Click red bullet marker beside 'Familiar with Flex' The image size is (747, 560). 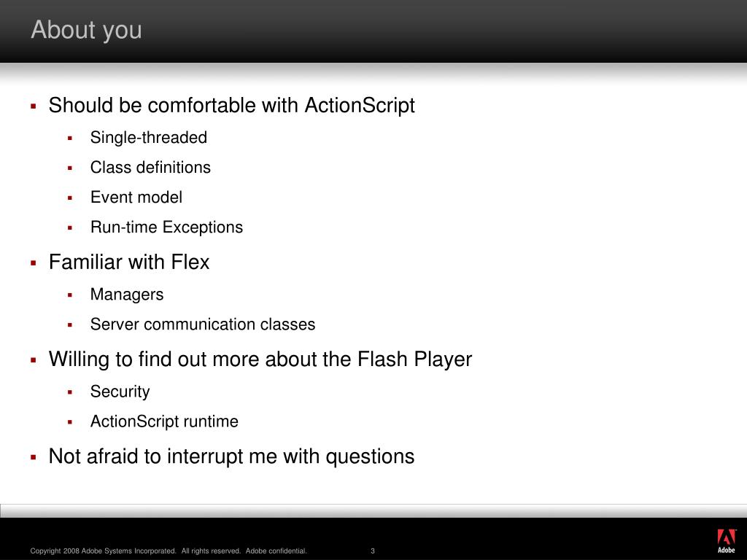click(x=34, y=262)
